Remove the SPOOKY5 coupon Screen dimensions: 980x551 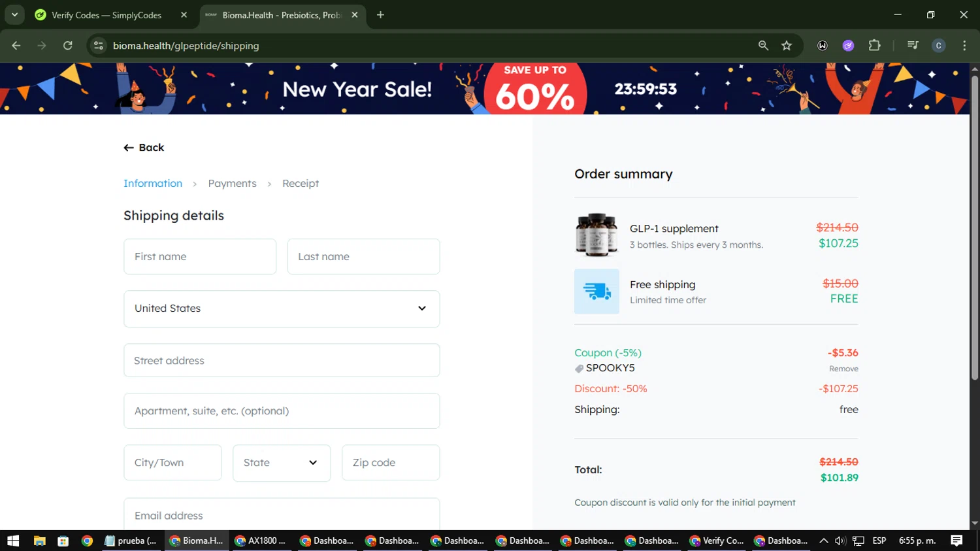(x=843, y=369)
